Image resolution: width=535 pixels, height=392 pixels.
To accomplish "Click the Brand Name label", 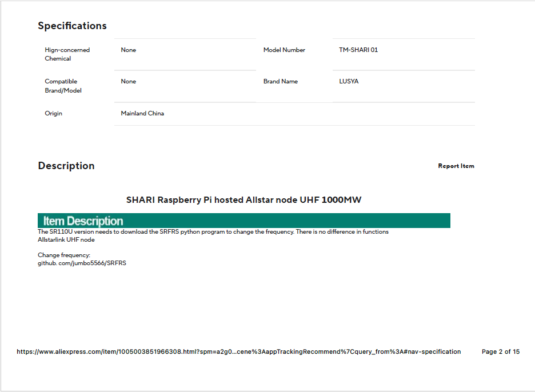I will 280,82.
